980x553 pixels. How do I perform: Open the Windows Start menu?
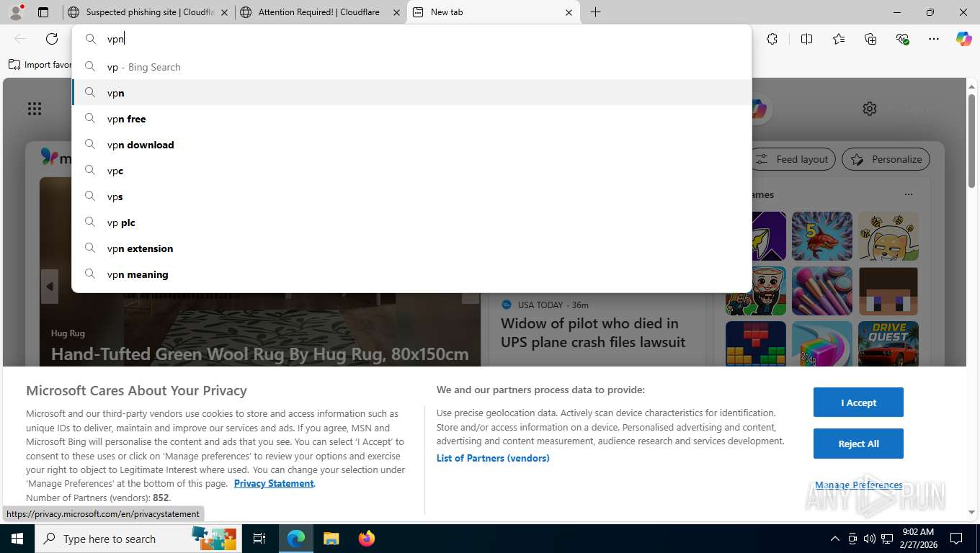coord(17,539)
